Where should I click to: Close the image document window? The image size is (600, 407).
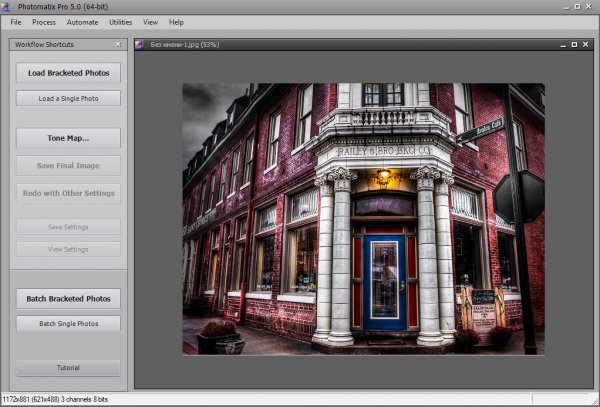(585, 45)
